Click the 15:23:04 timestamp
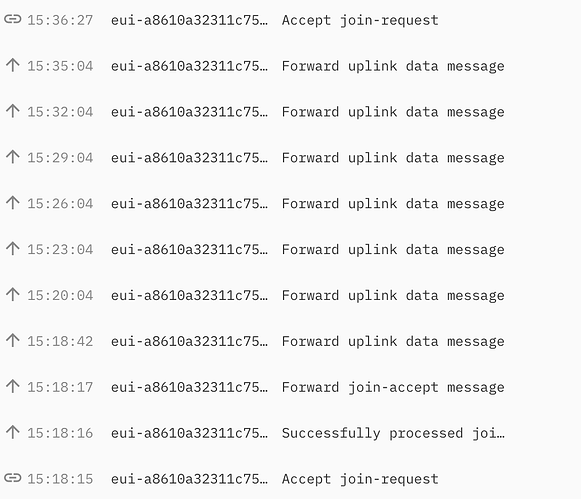 (60, 250)
